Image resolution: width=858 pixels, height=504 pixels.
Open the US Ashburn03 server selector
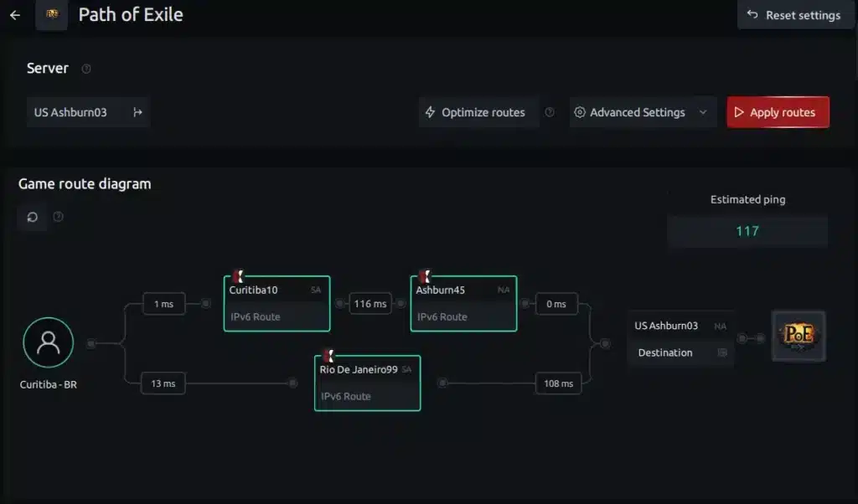tap(88, 112)
